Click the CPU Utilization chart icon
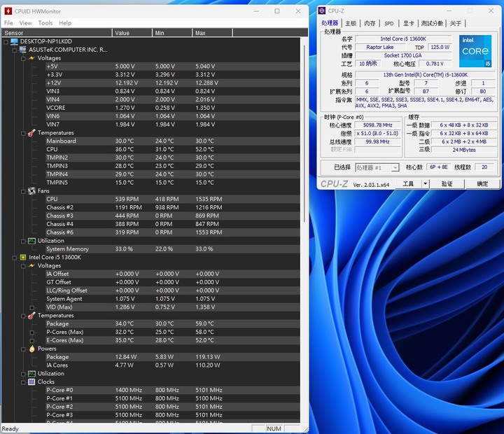Image resolution: width=504 pixels, height=434 pixels. point(31,374)
